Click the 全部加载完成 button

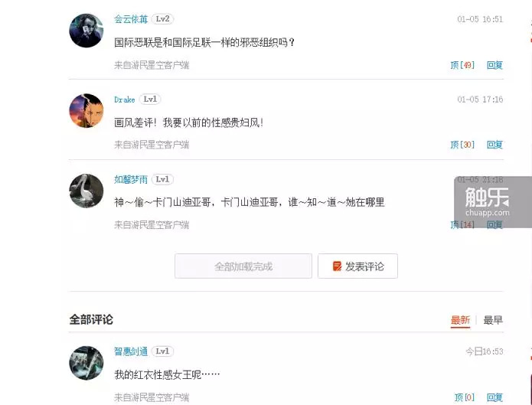[243, 266]
